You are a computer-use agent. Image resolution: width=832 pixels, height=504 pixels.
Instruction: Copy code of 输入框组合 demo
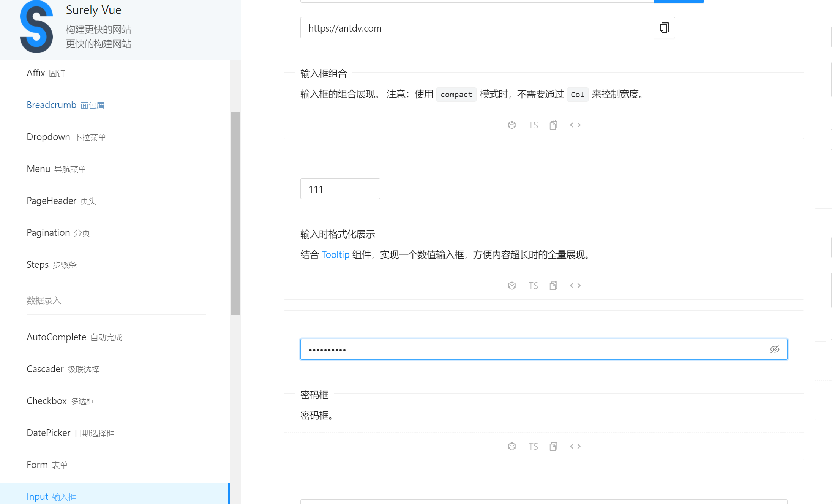pyautogui.click(x=553, y=125)
